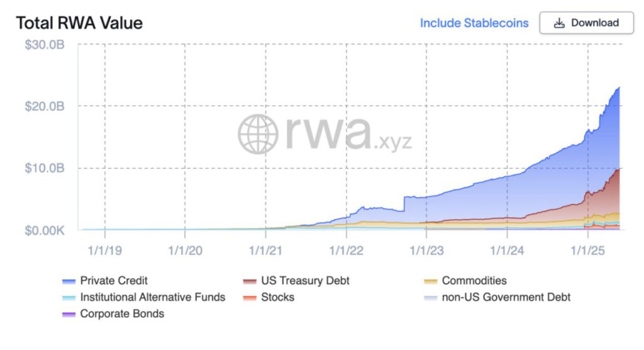Click the Institutional Alternative Funds swatch
Screen dimensions: 644x350
tap(69, 297)
